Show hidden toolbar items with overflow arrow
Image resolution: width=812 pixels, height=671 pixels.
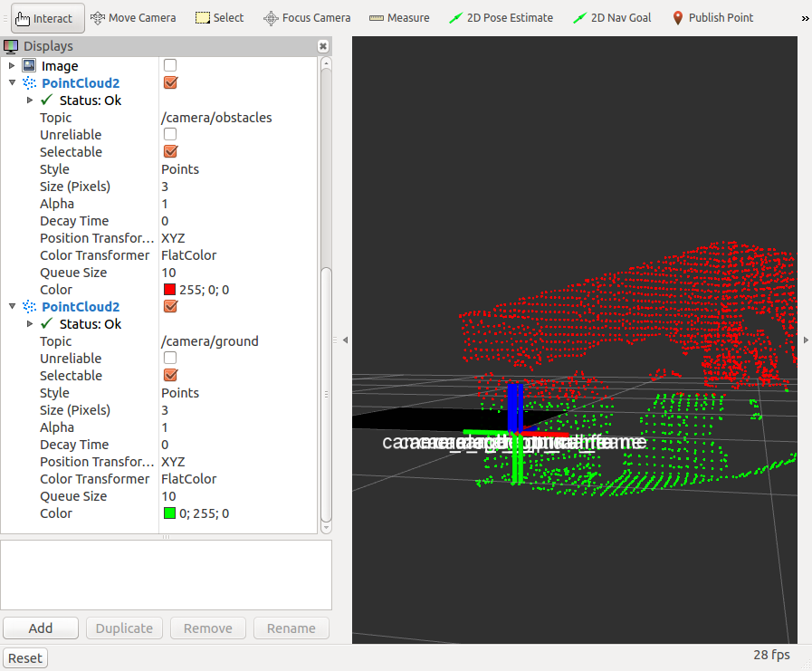[x=805, y=18]
